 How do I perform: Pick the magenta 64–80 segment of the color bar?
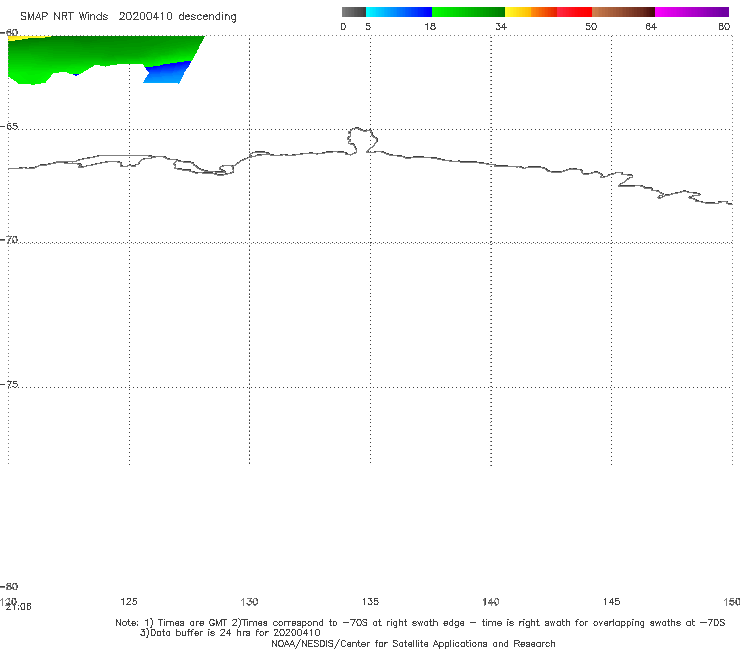(692, 12)
